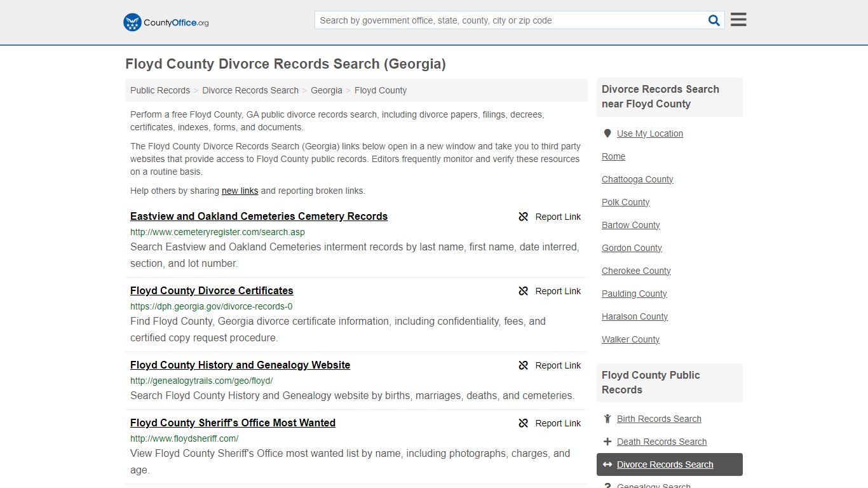Click the location pin icon
868x488 pixels.
point(607,133)
